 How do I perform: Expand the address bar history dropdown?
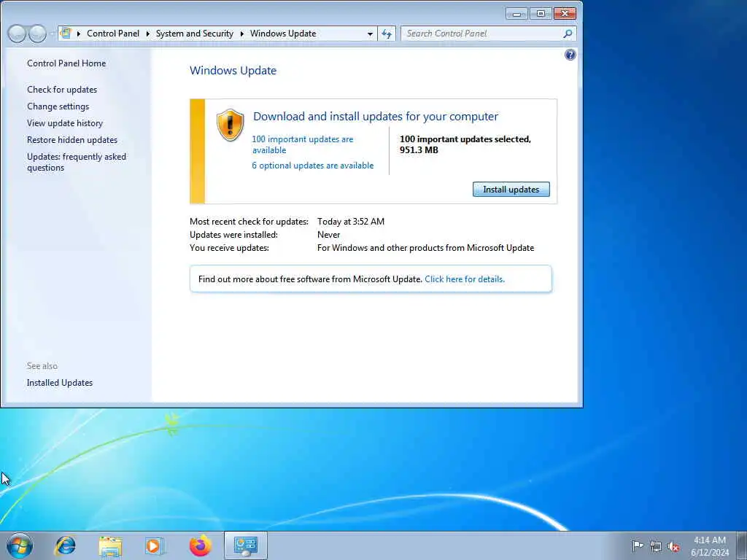pos(370,34)
